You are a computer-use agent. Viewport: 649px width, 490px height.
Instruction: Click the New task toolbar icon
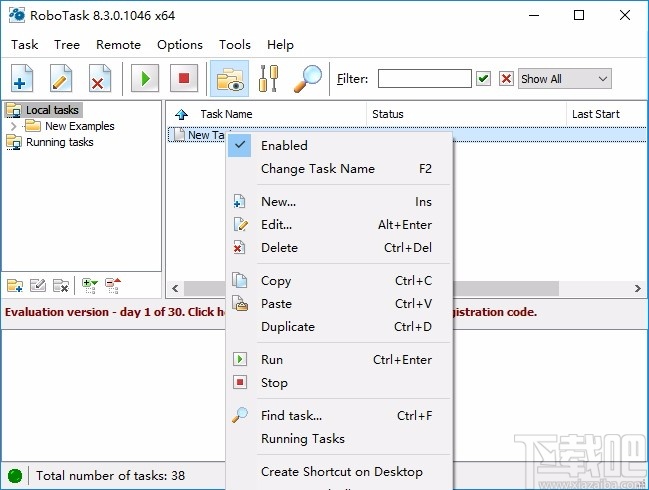[22, 78]
